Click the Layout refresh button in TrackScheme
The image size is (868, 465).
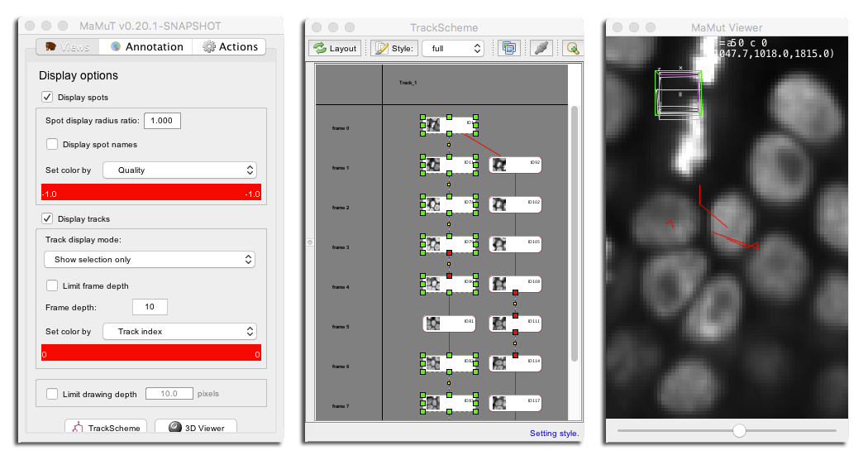[x=335, y=48]
